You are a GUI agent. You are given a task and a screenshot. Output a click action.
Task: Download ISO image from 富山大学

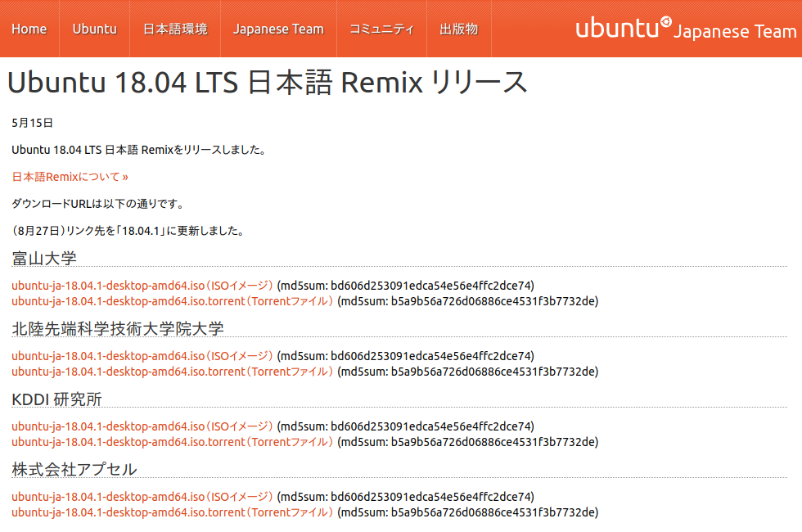(x=142, y=286)
